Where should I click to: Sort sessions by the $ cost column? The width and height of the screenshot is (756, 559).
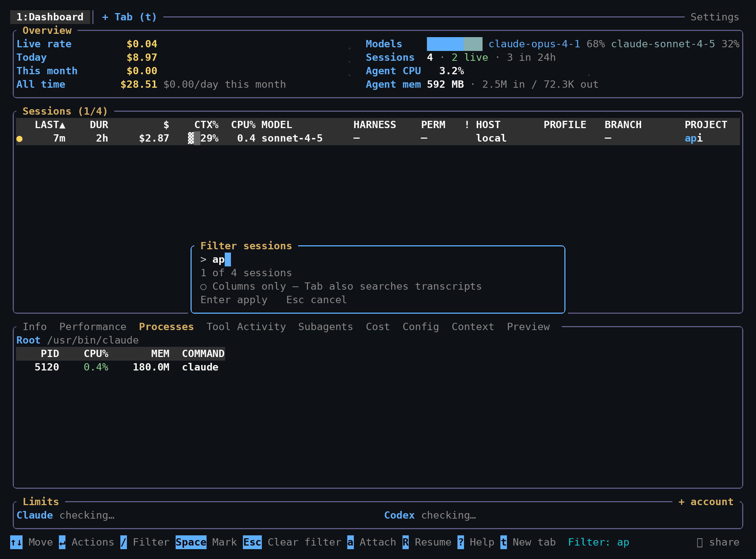[x=166, y=125]
